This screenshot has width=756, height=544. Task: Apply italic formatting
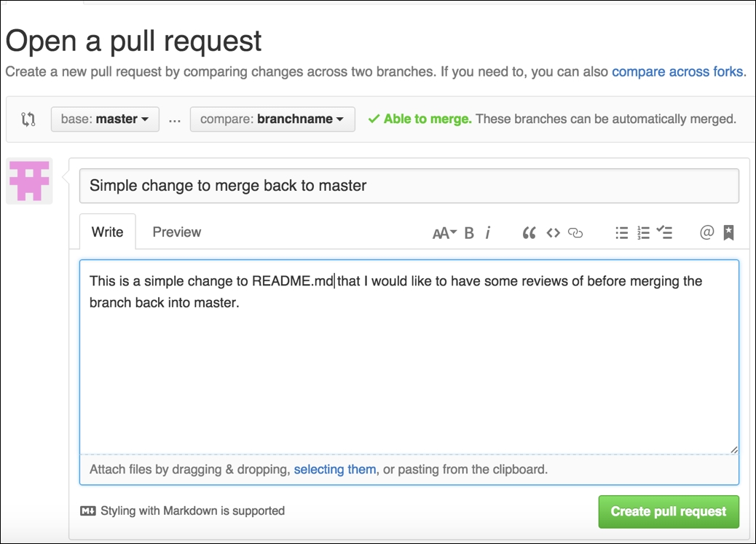click(x=488, y=233)
